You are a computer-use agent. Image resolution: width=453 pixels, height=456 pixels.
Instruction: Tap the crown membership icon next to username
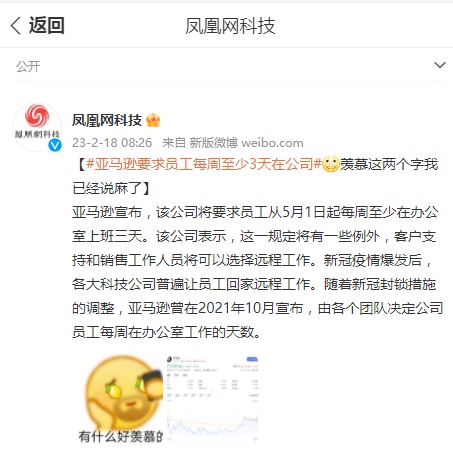click(x=153, y=120)
